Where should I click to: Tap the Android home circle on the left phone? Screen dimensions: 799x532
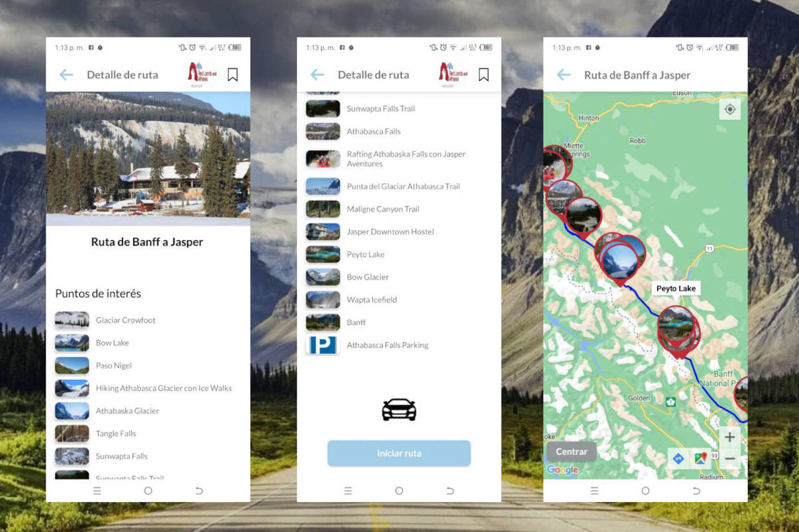[x=148, y=491]
